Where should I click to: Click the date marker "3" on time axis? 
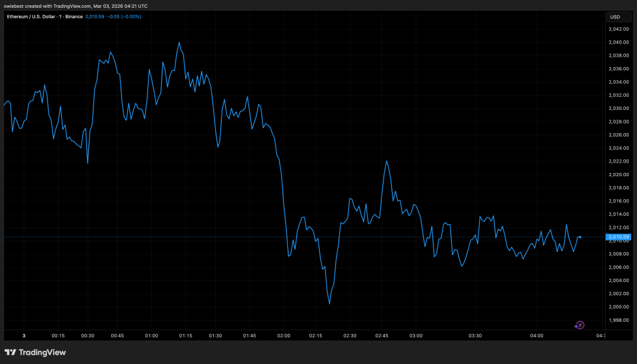[24, 335]
